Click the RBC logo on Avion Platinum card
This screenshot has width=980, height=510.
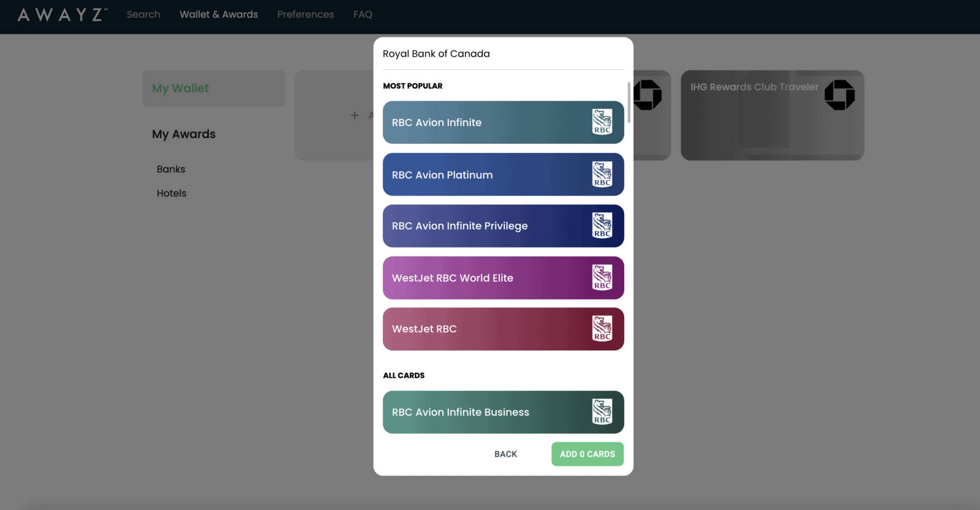(x=602, y=174)
